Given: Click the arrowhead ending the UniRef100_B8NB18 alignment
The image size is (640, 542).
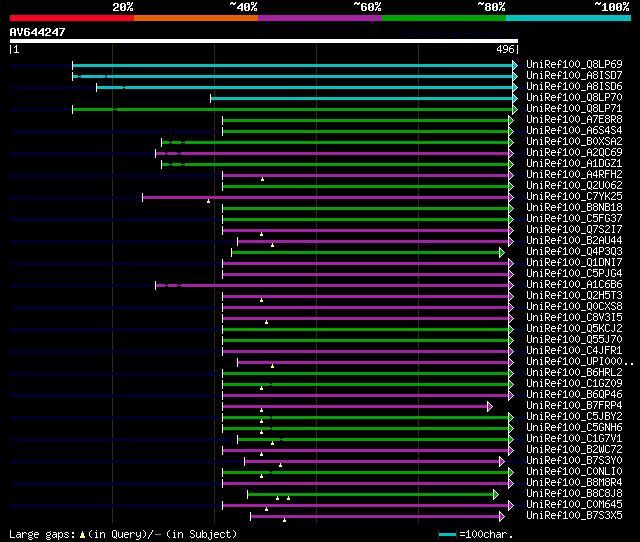Looking at the screenshot, I should pyautogui.click(x=511, y=209).
